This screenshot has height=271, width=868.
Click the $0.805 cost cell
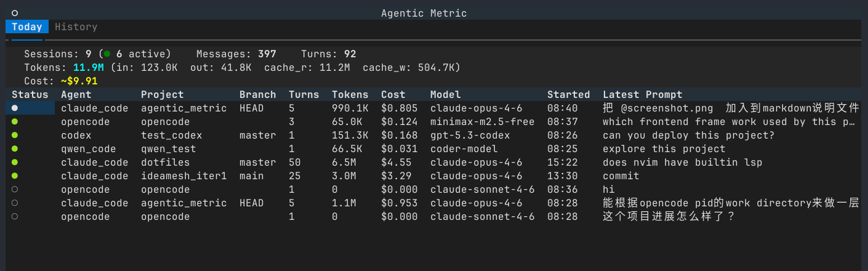coord(400,108)
